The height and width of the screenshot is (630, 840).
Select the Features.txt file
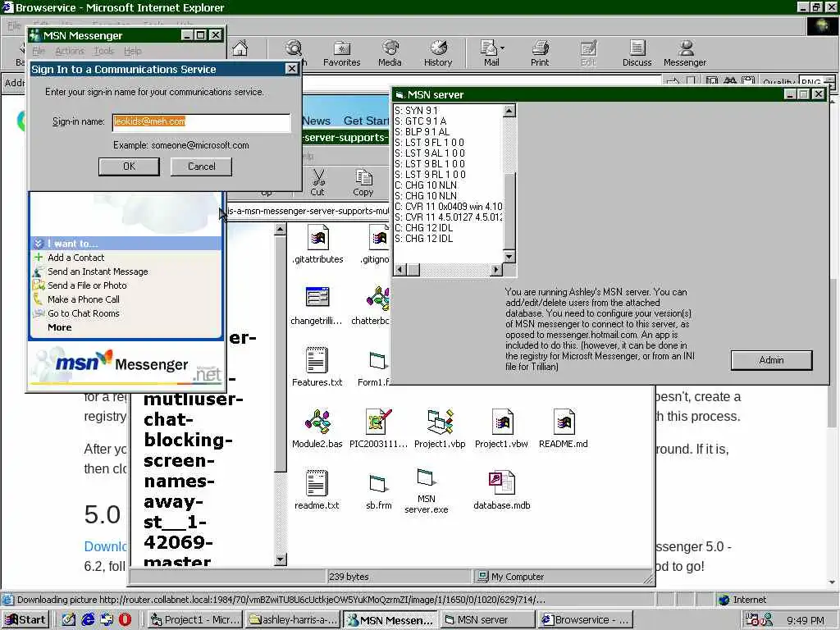click(x=317, y=367)
